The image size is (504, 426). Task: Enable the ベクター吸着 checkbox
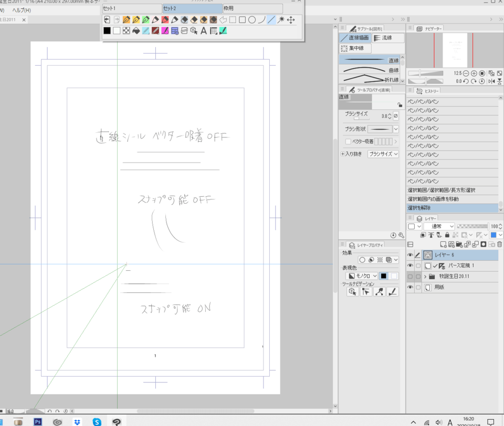click(x=348, y=141)
